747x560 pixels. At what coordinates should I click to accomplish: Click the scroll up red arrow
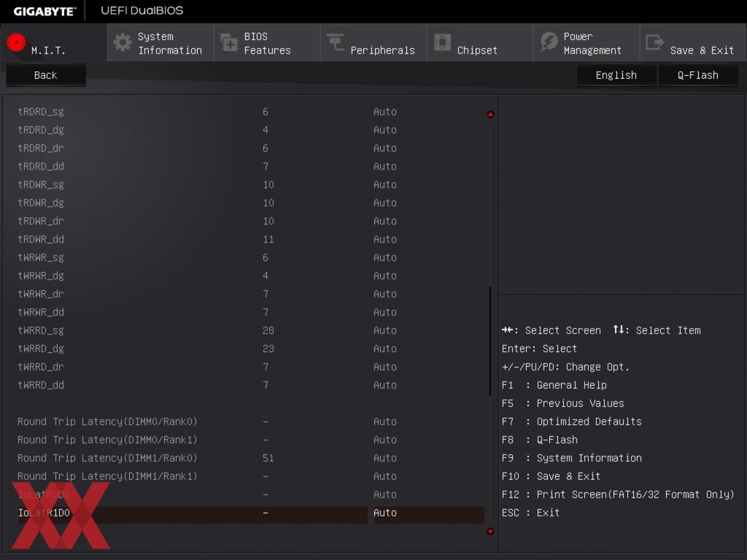coord(490,115)
